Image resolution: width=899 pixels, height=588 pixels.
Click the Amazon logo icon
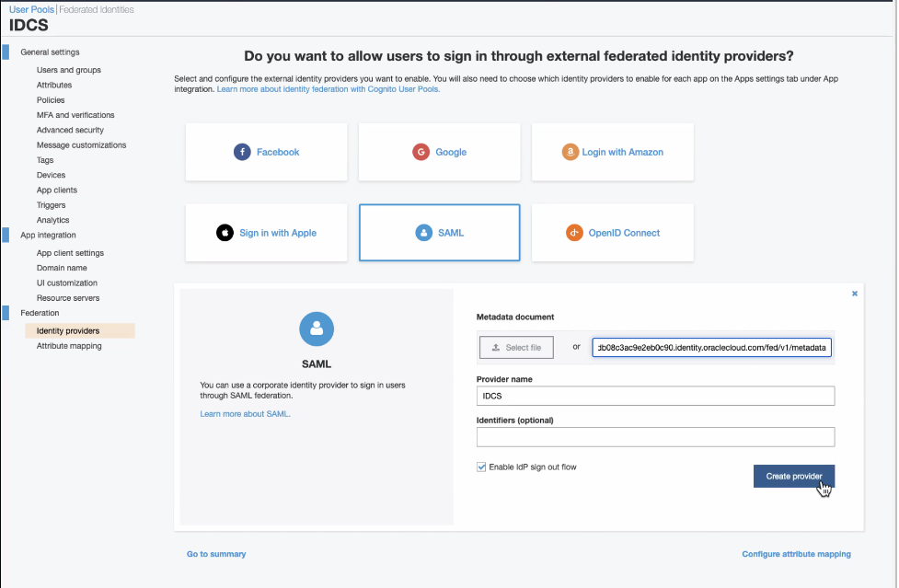tap(570, 152)
